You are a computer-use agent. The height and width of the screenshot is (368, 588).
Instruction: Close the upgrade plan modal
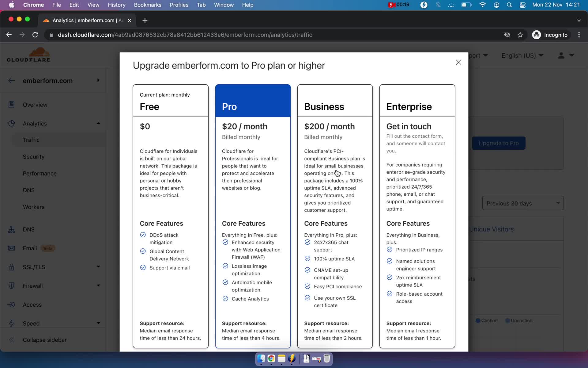pos(458,62)
